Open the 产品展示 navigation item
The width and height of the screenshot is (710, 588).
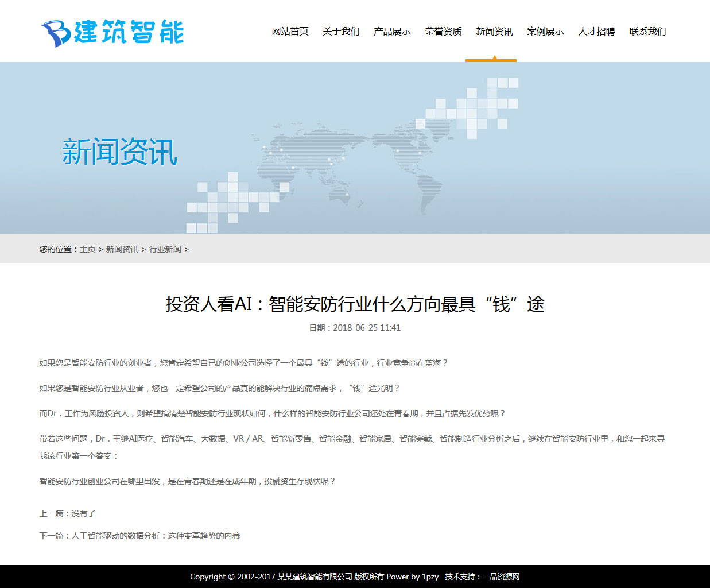point(392,32)
